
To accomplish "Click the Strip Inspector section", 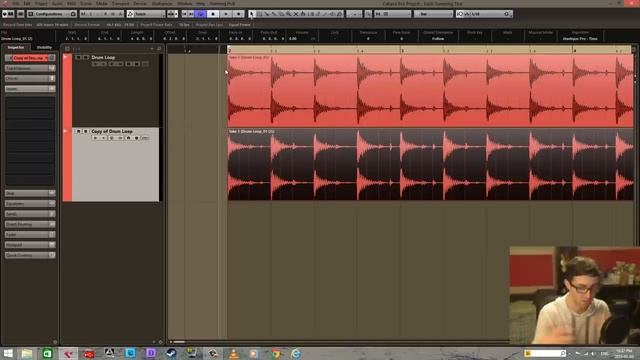I will pyautogui.click(x=30, y=193).
